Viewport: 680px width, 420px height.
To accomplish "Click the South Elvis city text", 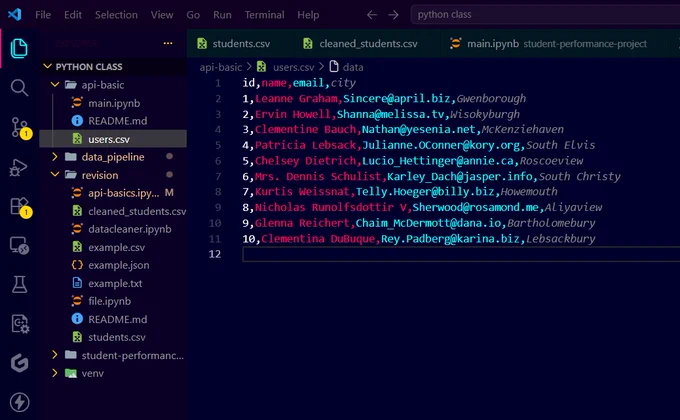I will [560, 145].
